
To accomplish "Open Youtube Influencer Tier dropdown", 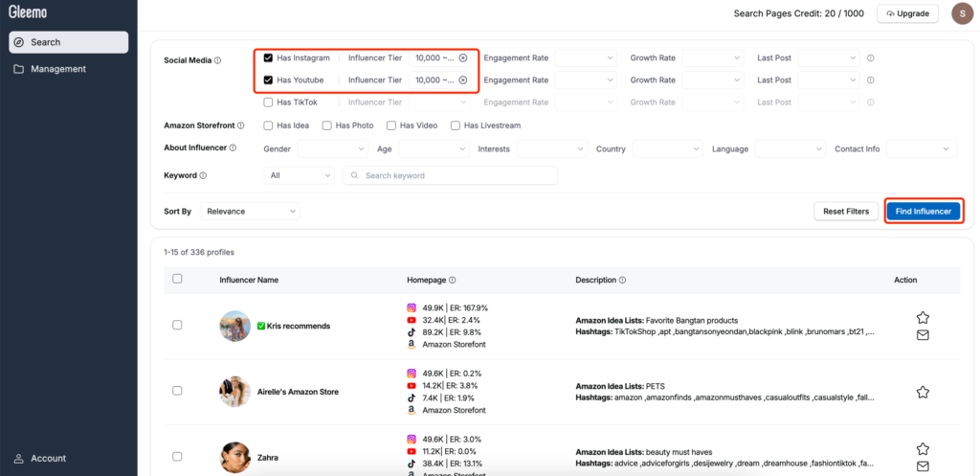I will tap(439, 80).
